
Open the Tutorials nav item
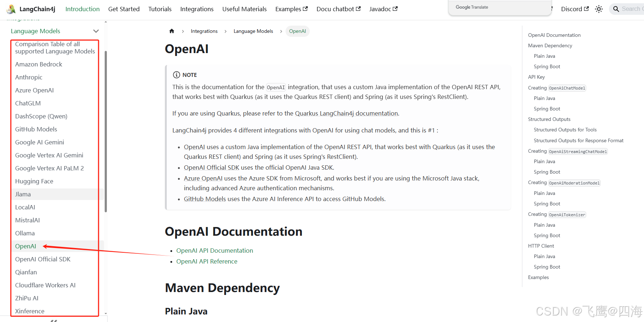[160, 9]
